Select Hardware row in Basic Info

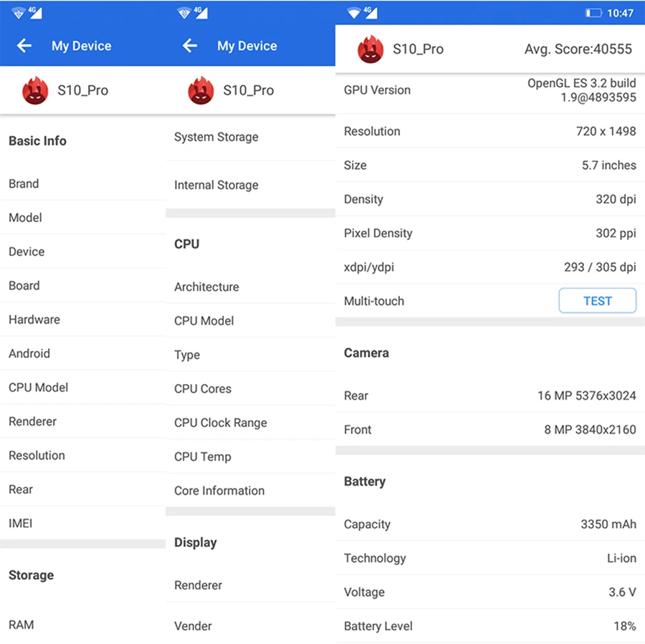point(82,319)
